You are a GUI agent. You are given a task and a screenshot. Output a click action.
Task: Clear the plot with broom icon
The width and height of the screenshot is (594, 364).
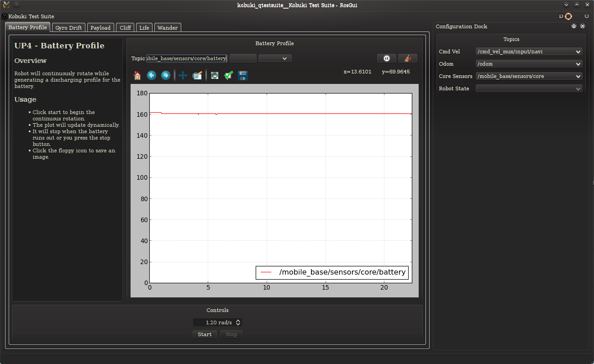[x=408, y=58]
